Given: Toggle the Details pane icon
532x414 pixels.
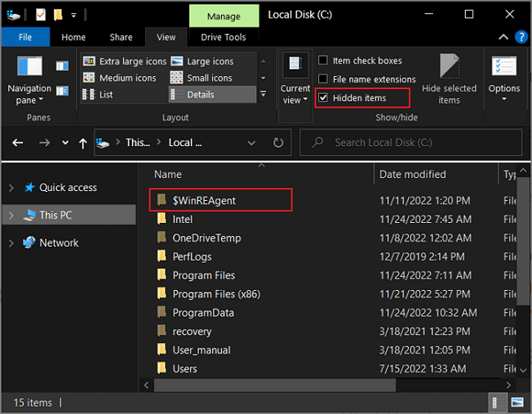Looking at the screenshot, I should [62, 91].
